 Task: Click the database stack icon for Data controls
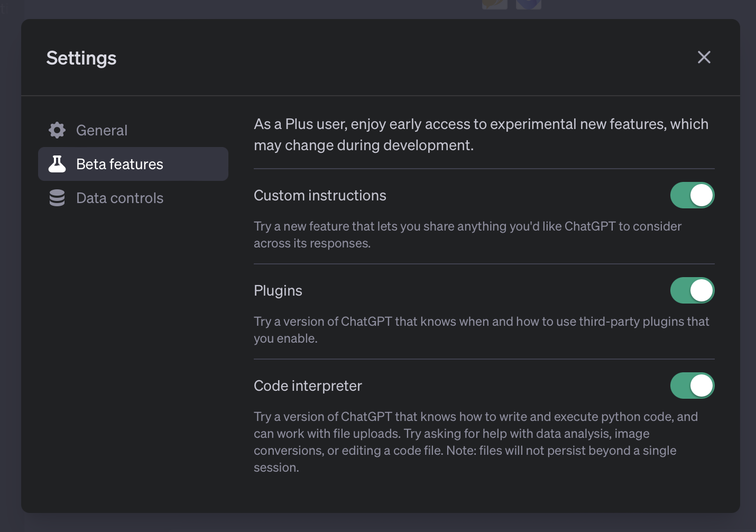(57, 198)
